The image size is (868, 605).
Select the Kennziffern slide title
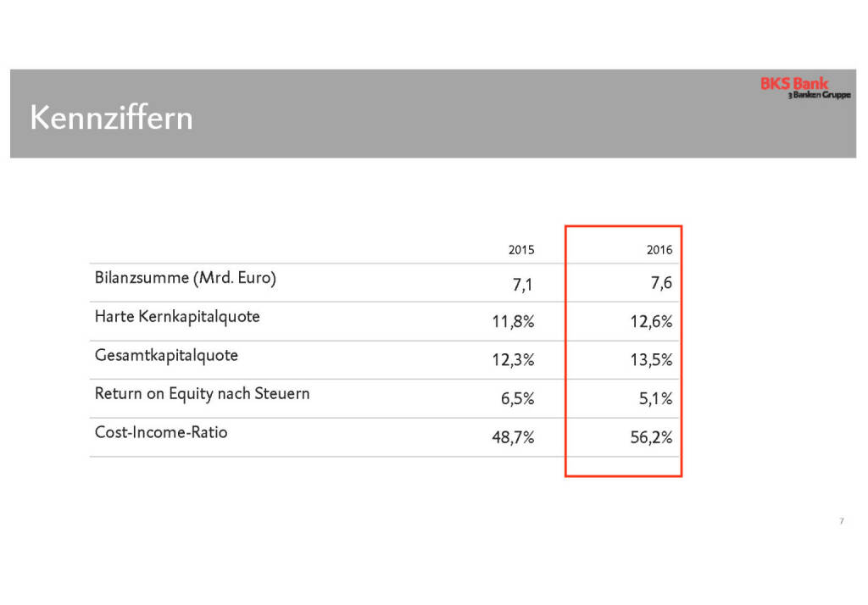(x=111, y=118)
